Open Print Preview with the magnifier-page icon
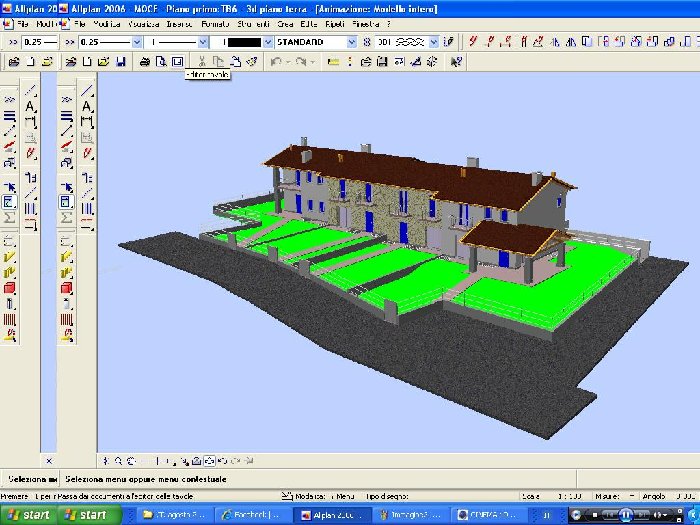 (161, 62)
